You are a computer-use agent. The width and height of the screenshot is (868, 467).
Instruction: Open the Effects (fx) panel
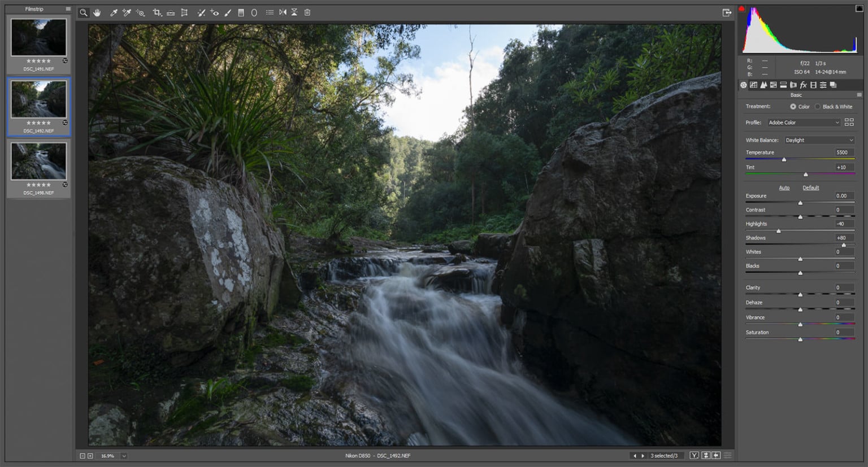click(x=804, y=85)
